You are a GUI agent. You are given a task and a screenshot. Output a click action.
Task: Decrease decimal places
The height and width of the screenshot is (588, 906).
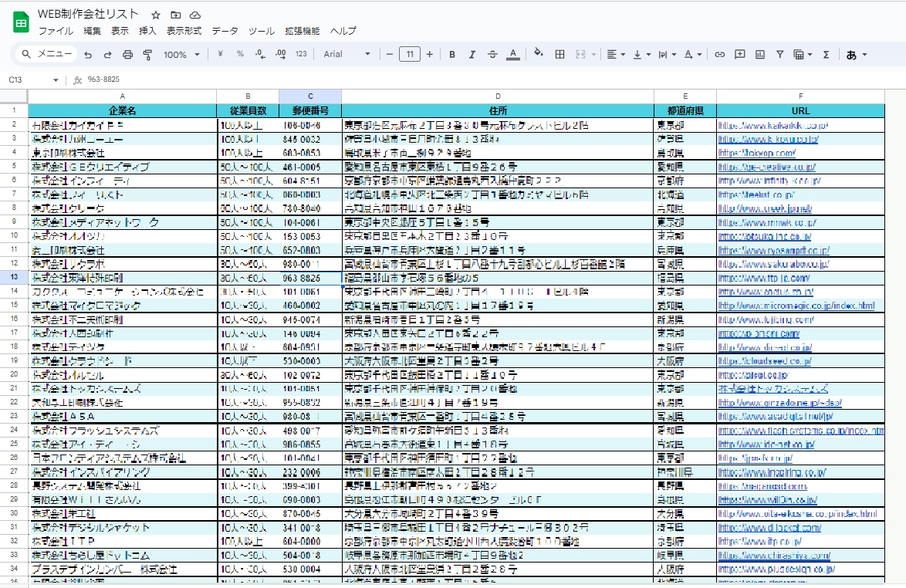[x=261, y=54]
